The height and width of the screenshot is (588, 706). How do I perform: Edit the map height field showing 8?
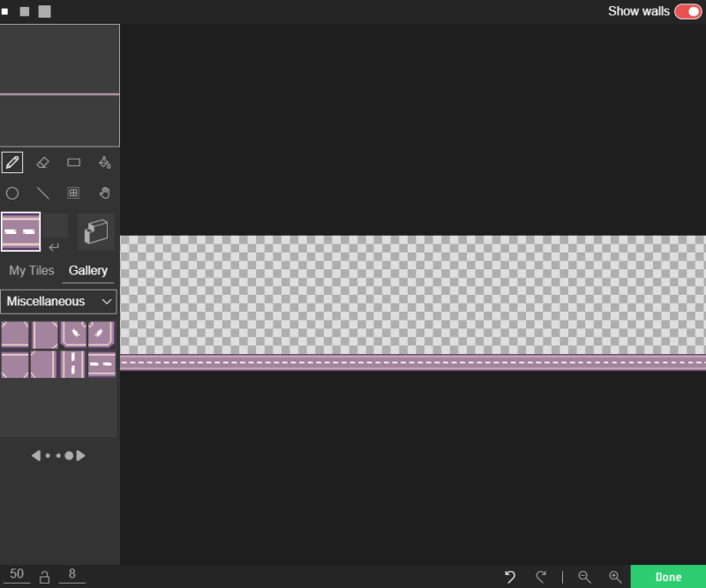pos(72,574)
